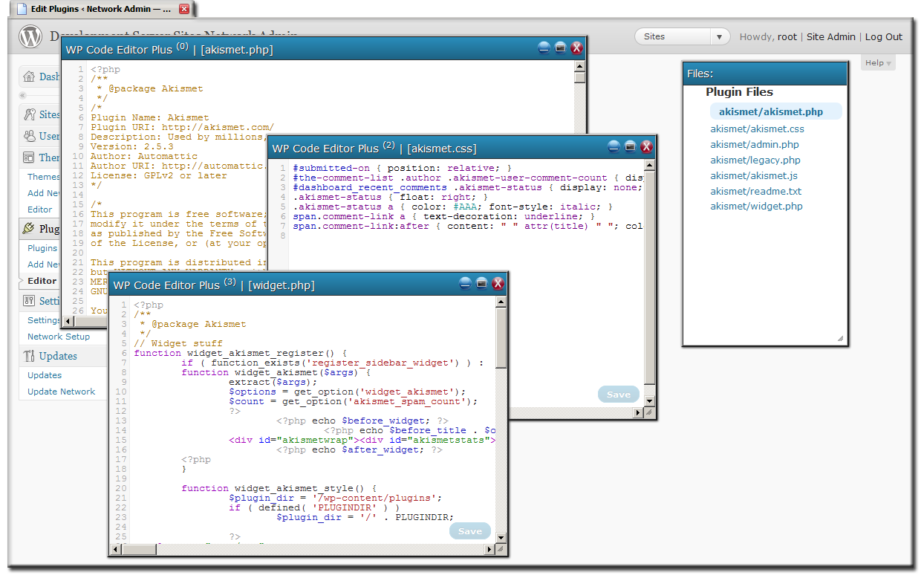Open the Updates submenu link
The width and height of the screenshot is (924, 581).
[x=45, y=375]
